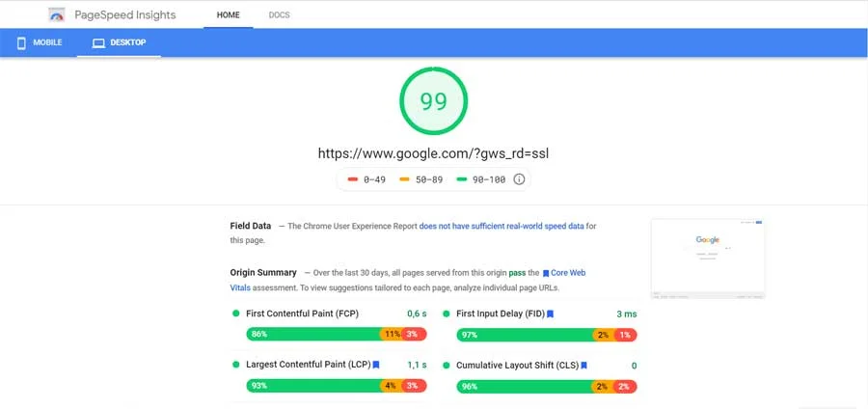Click the green dot next to FID

(447, 314)
